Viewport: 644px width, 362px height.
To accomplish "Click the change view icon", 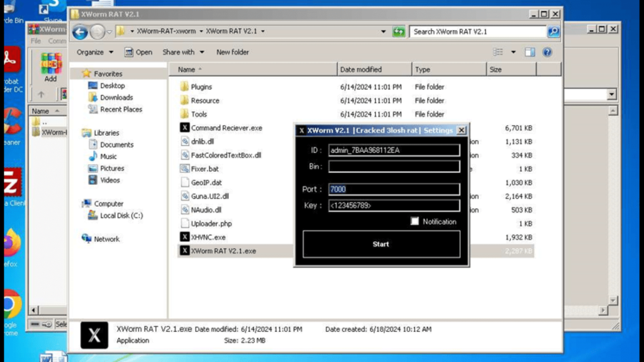I will [498, 52].
